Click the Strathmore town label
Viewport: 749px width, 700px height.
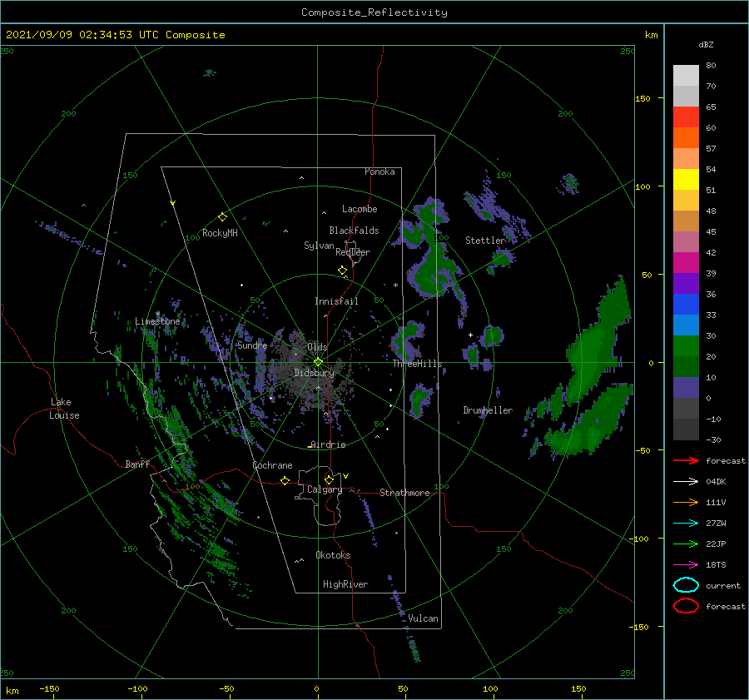(404, 493)
